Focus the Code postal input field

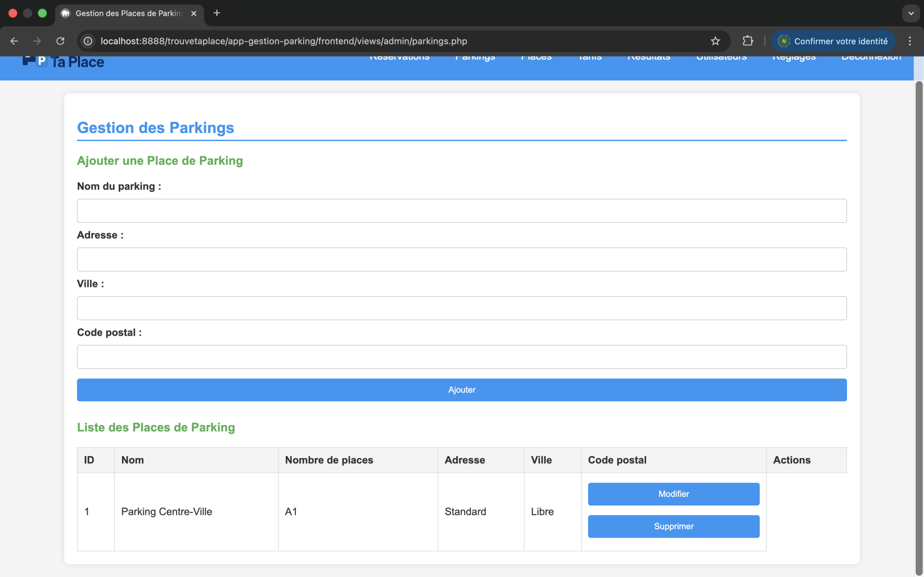[x=462, y=357]
